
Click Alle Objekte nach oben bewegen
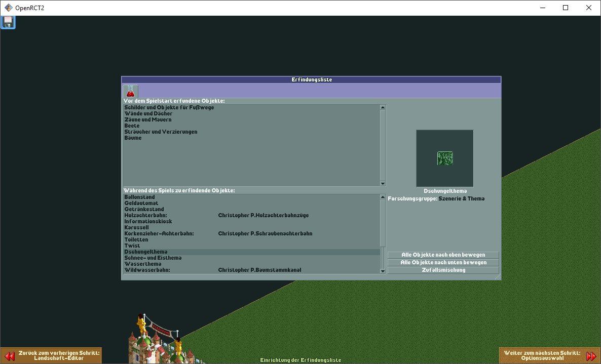443,255
